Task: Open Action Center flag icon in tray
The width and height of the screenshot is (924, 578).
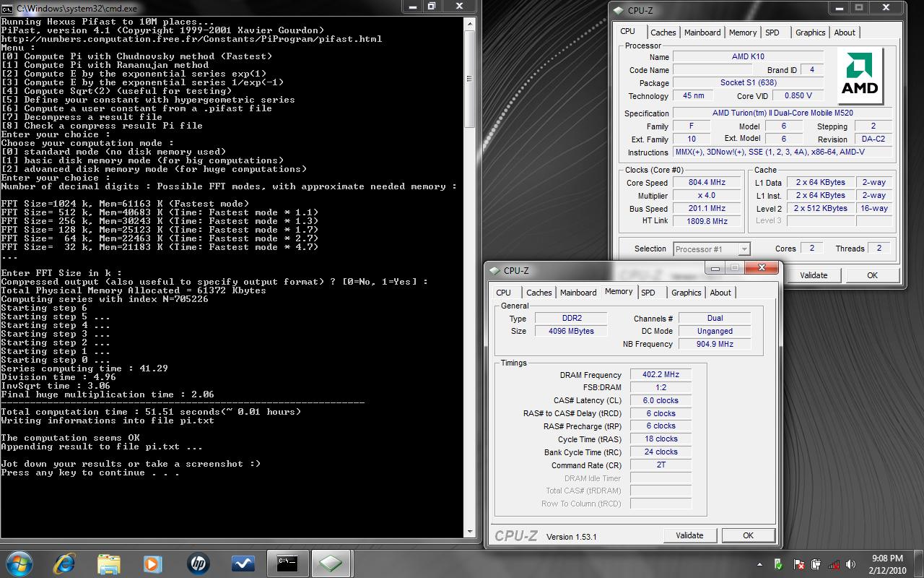Action: (799, 564)
